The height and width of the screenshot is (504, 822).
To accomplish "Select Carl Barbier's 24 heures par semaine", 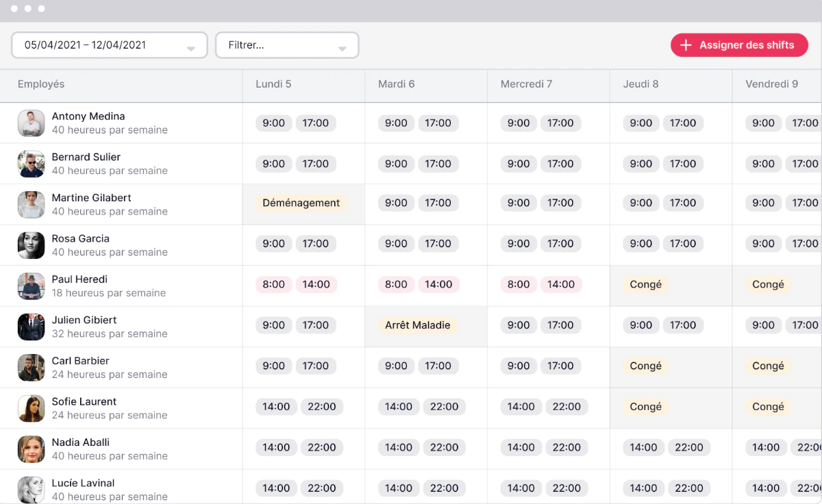I will point(110,375).
